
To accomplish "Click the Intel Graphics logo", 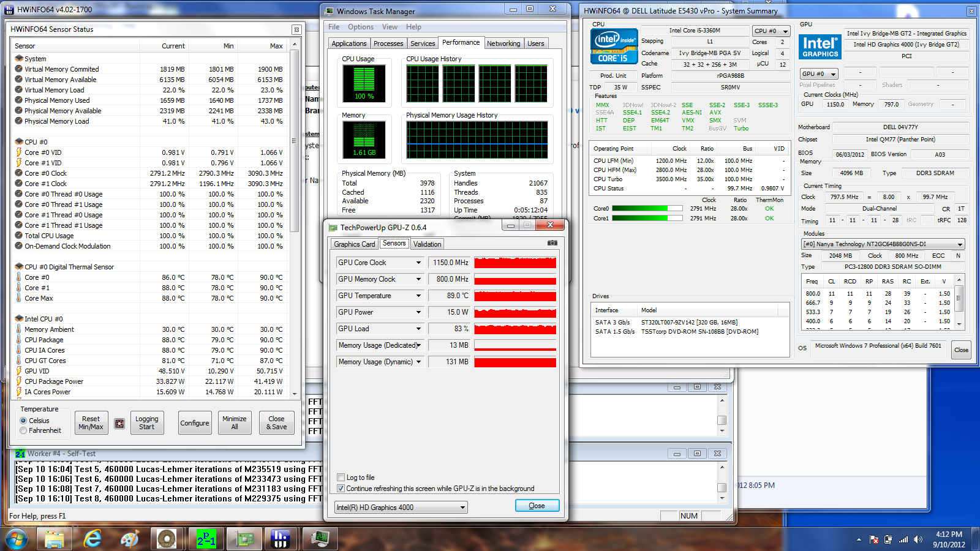I will point(820,47).
